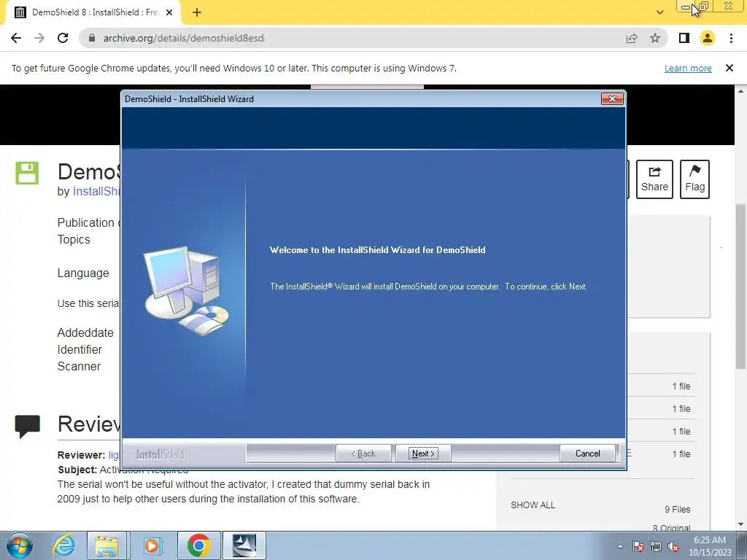The width and height of the screenshot is (747, 560).
Task: Click the Action Center flag tray icon
Action: (638, 547)
